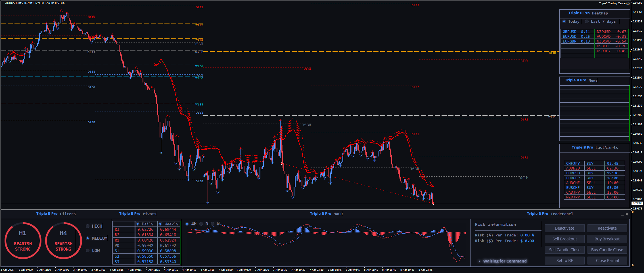Toggle the Weekly pivots option
644x273 pixels.
(160, 224)
